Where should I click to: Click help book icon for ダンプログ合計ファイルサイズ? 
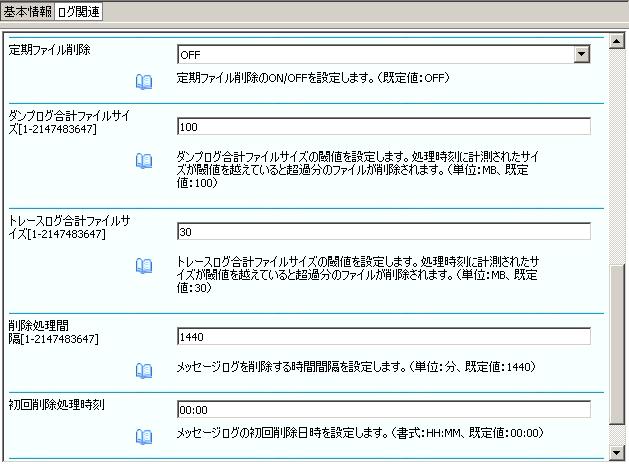tap(144, 161)
